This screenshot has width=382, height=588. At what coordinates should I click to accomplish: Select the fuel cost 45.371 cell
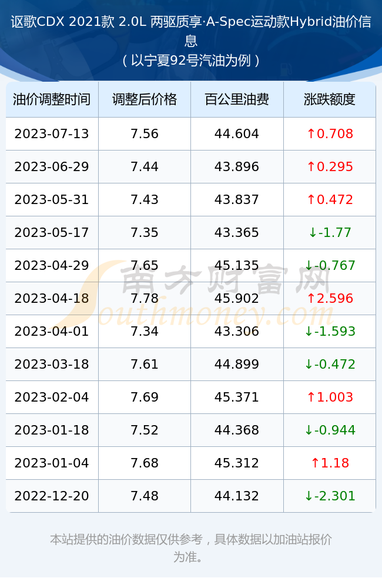pos(237,397)
